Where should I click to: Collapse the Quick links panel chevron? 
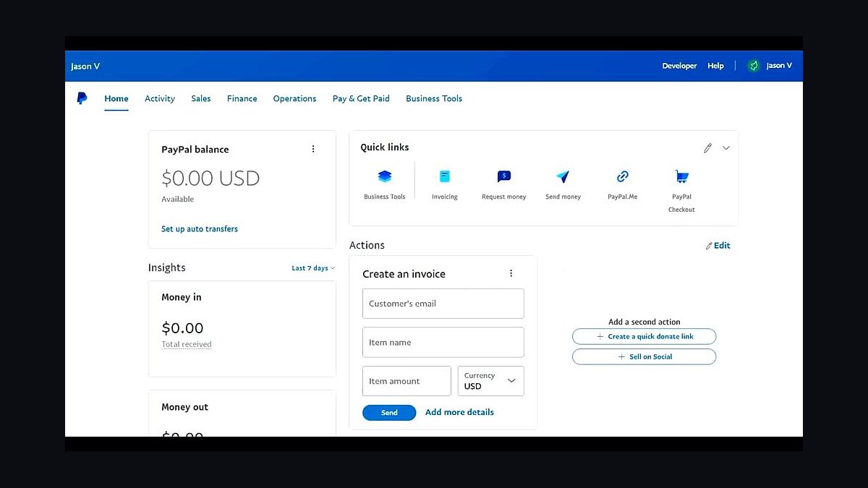click(726, 147)
